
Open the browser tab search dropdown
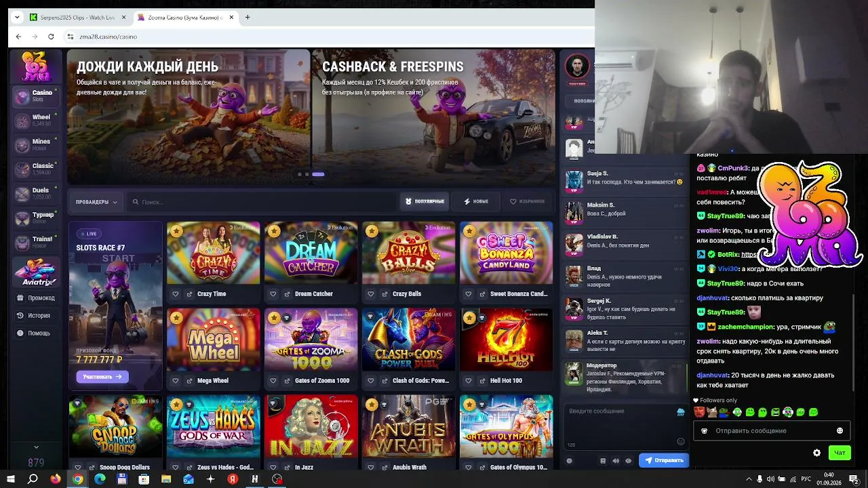tap(16, 17)
